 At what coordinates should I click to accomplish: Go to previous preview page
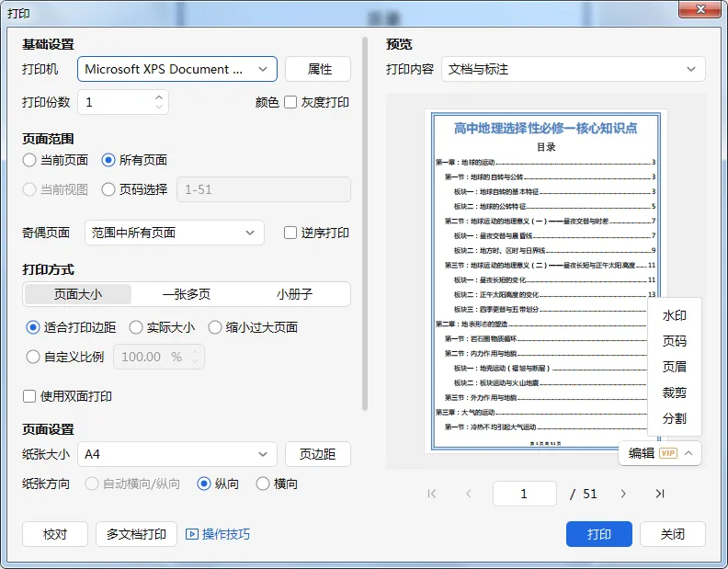[469, 494]
